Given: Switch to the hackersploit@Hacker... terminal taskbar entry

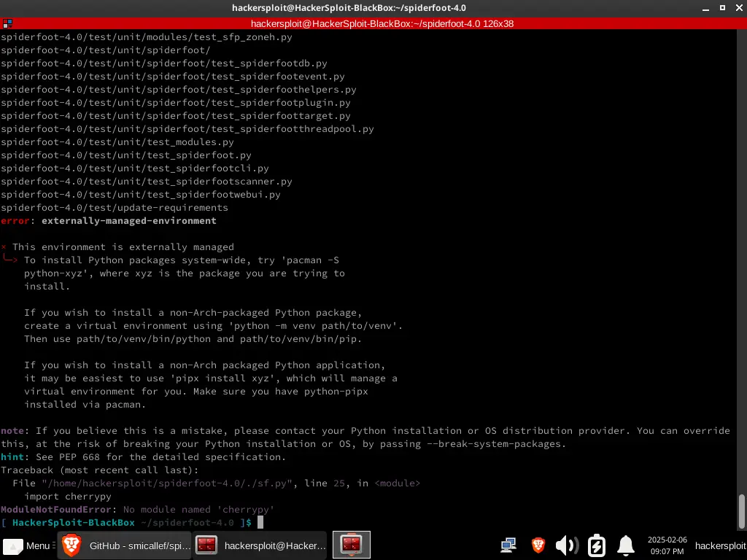Looking at the screenshot, I should pyautogui.click(x=260, y=545).
